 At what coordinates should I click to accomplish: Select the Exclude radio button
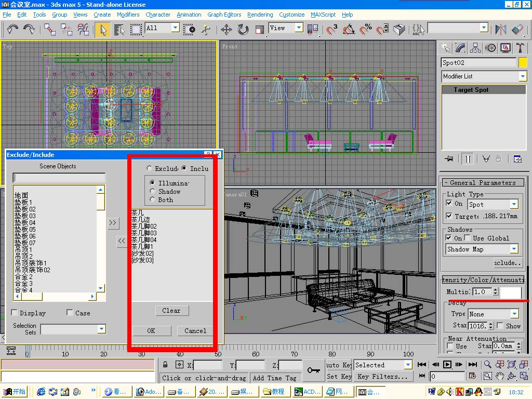tap(150, 169)
